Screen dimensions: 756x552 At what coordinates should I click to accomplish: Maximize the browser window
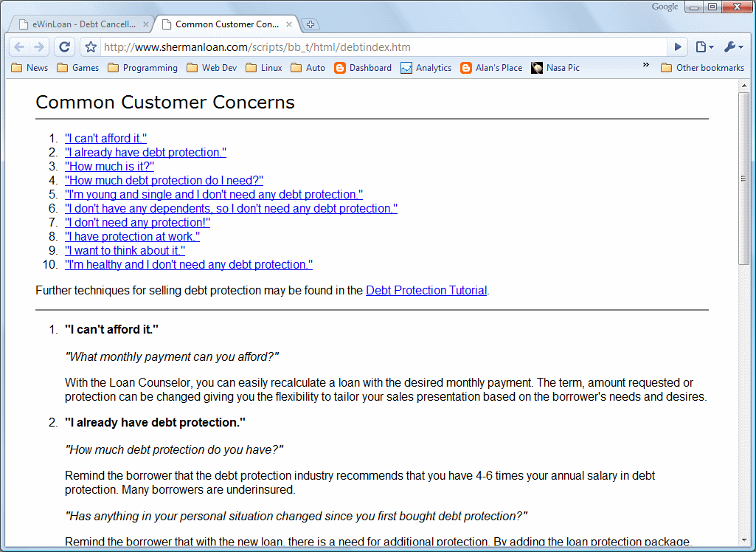[x=712, y=7]
